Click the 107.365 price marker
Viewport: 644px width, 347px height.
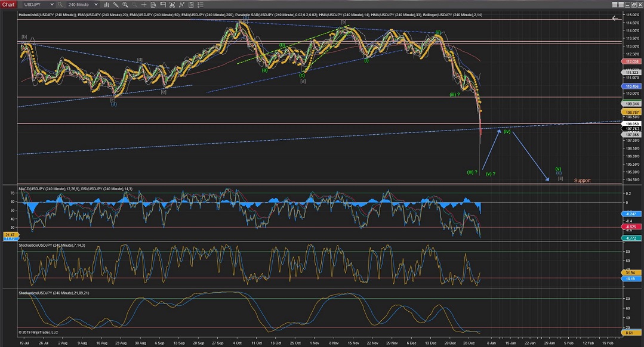[631, 135]
